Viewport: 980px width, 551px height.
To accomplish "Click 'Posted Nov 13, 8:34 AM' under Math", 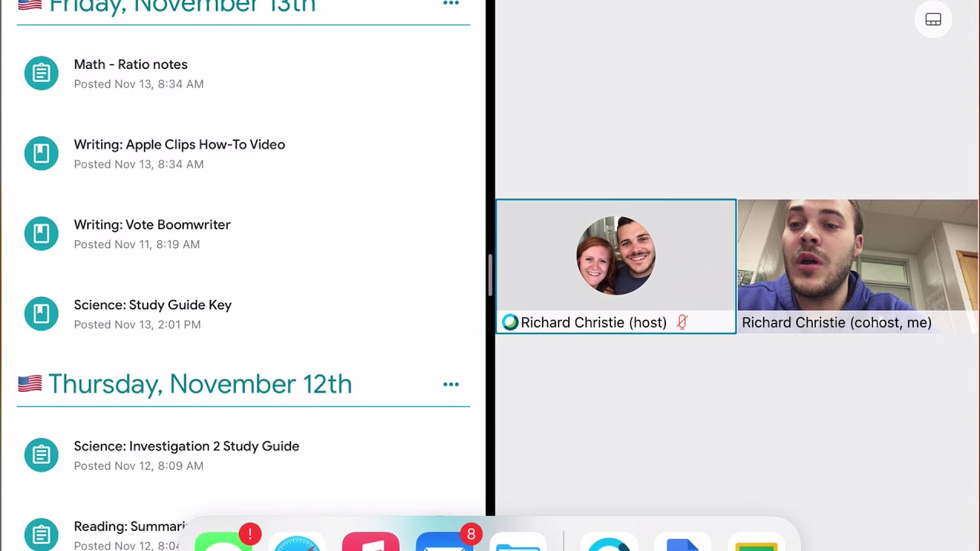I will click(x=139, y=84).
